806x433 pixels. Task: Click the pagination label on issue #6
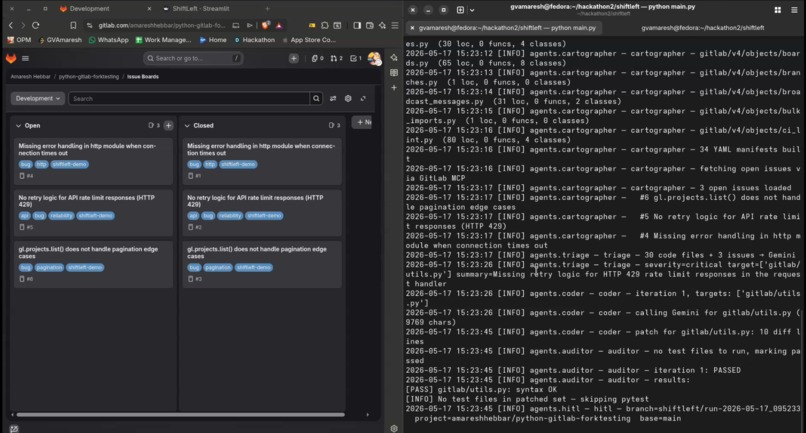(49, 267)
